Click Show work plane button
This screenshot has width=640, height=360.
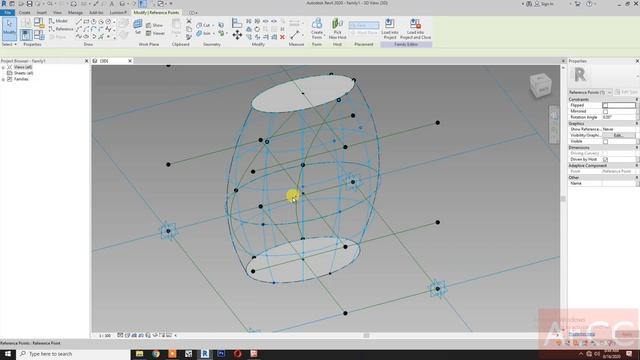(x=154, y=25)
